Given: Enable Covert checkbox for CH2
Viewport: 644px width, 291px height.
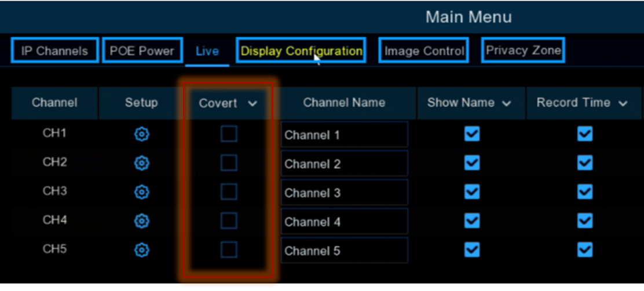Looking at the screenshot, I should coord(229,163).
